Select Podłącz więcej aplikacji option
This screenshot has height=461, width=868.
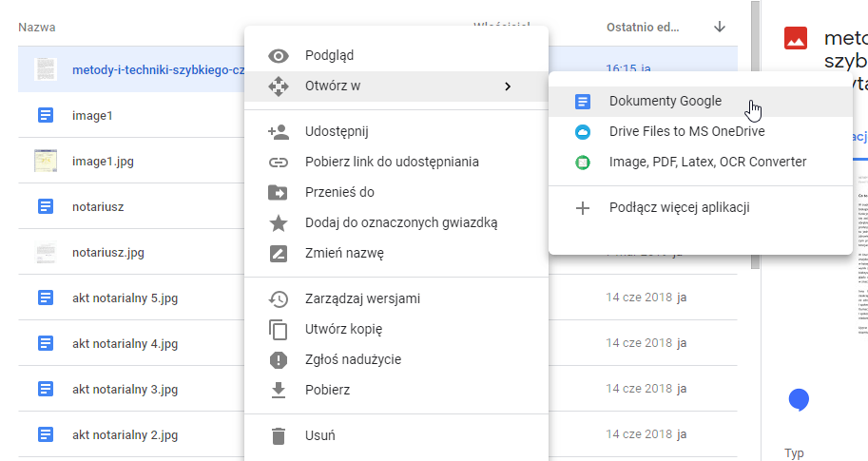coord(680,207)
